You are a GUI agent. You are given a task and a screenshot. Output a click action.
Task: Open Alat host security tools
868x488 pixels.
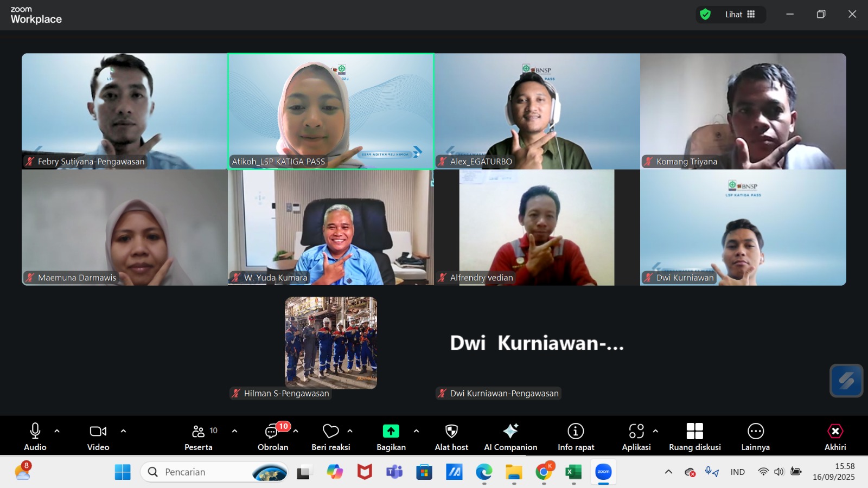point(451,432)
